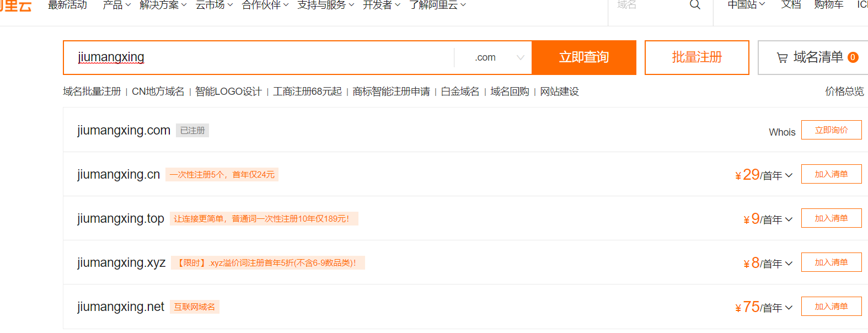The width and height of the screenshot is (868, 333).
Task: Click the .top 10年仅189元 promo tag
Action: 264,219
